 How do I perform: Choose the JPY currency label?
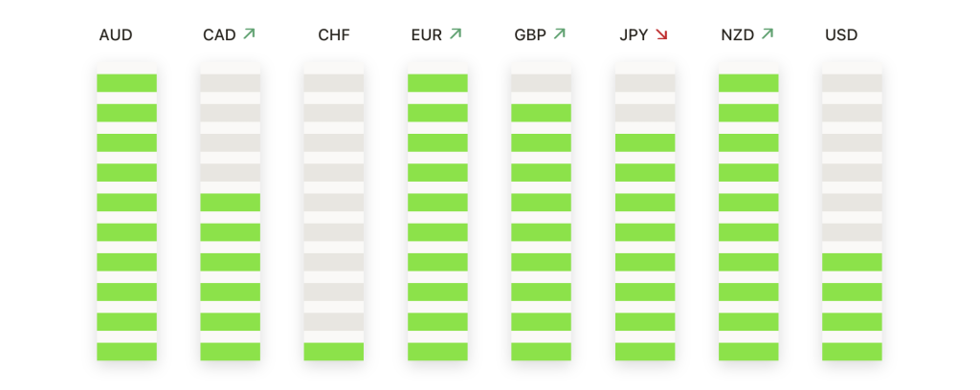[x=634, y=35]
